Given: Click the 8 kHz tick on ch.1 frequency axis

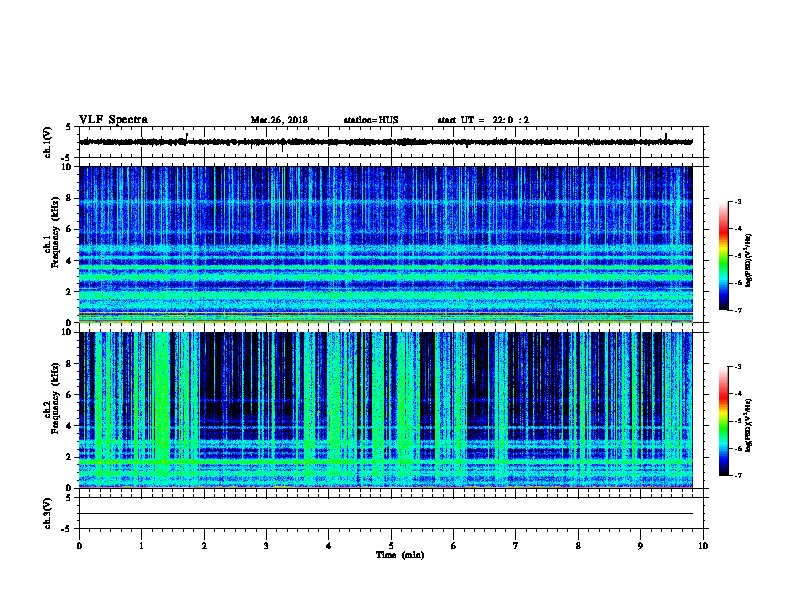Looking at the screenshot, I should coord(70,198).
